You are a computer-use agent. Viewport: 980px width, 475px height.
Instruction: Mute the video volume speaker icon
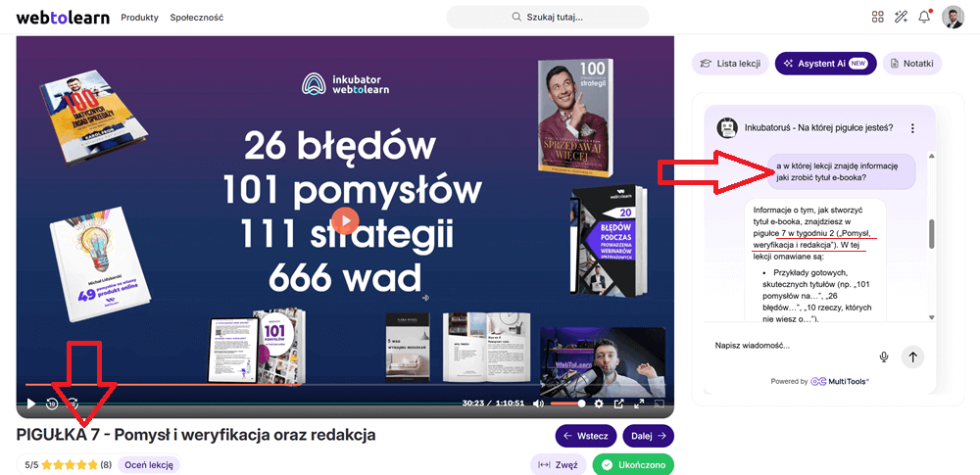tap(538, 404)
